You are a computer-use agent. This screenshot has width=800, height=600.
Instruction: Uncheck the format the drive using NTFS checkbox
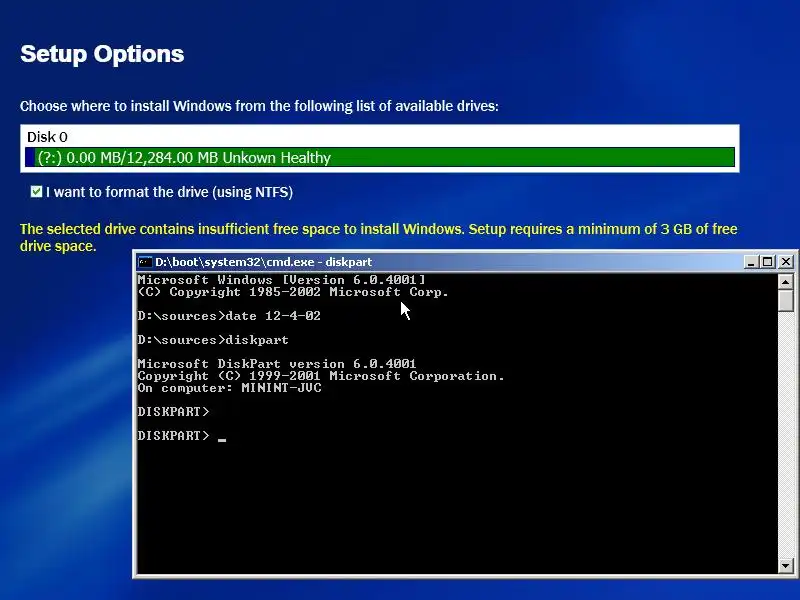point(36,192)
